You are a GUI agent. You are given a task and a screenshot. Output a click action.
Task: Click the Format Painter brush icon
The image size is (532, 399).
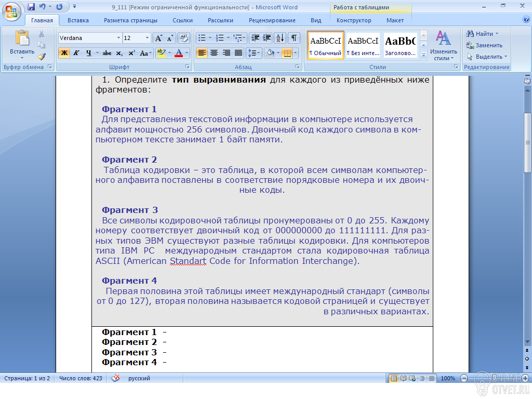tap(42, 57)
